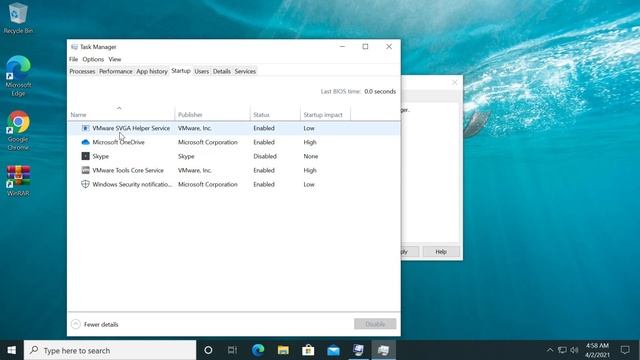The width and height of the screenshot is (640, 360).
Task: Switch to the Services tab
Action: (x=245, y=71)
